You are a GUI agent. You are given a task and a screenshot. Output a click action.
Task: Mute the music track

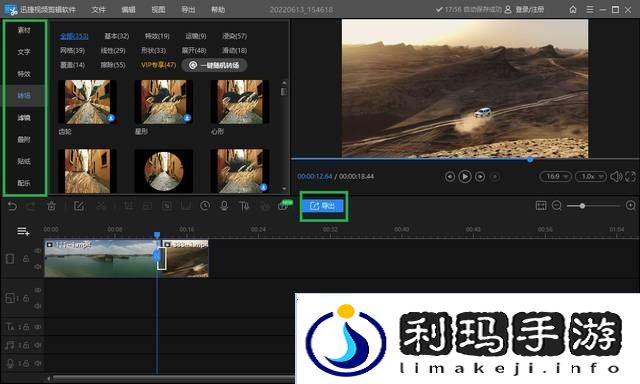tap(38, 345)
